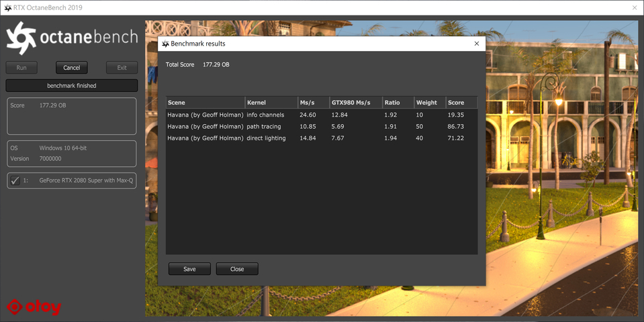
Task: Click the 24.60 Ms/s value
Action: point(308,115)
